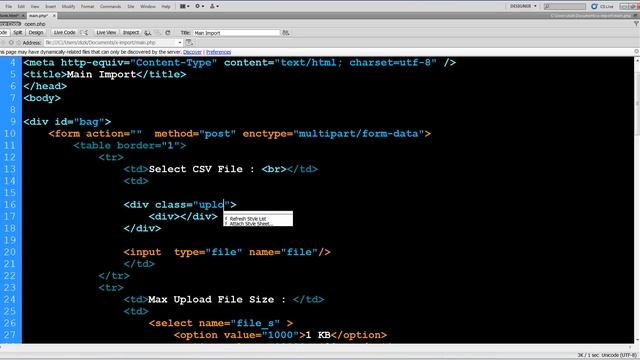Image resolution: width=640 pixels, height=360 pixels.
Task: Open the File menu
Action: 9,6
